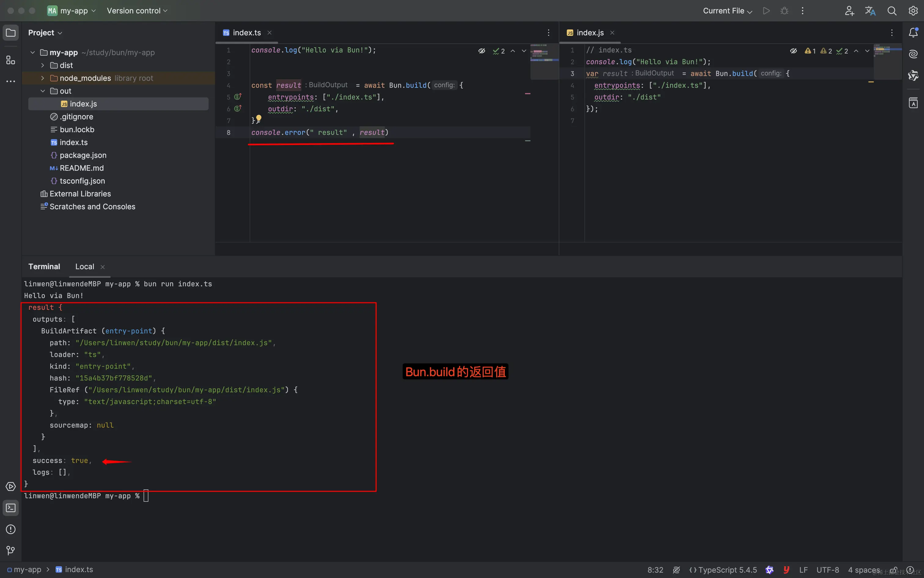This screenshot has width=924, height=578.
Task: Click index.ts breadcrumb in status bar
Action: pos(75,569)
